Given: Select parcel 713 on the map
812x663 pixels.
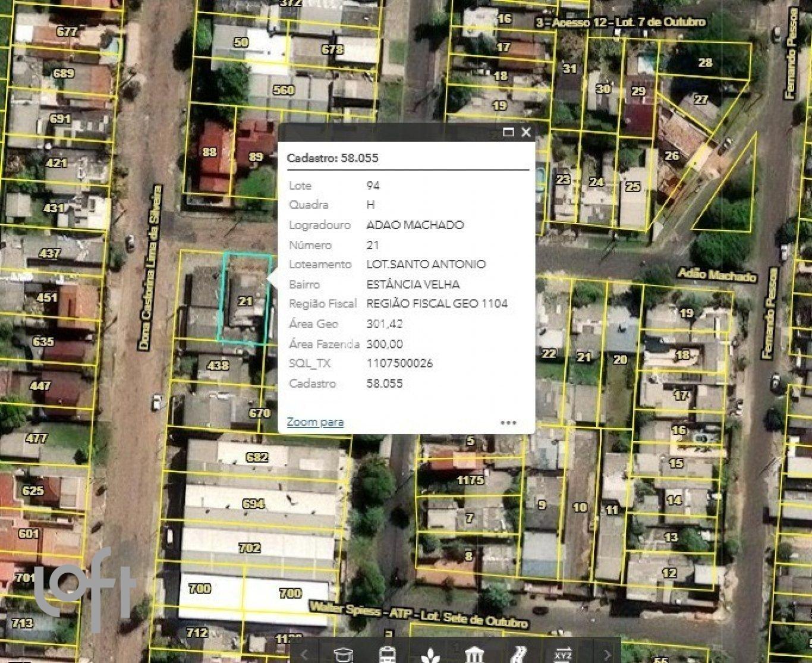Looking at the screenshot, I should 23,623.
